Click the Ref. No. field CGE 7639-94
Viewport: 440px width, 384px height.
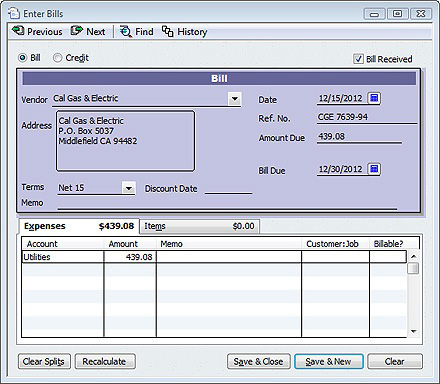367,117
